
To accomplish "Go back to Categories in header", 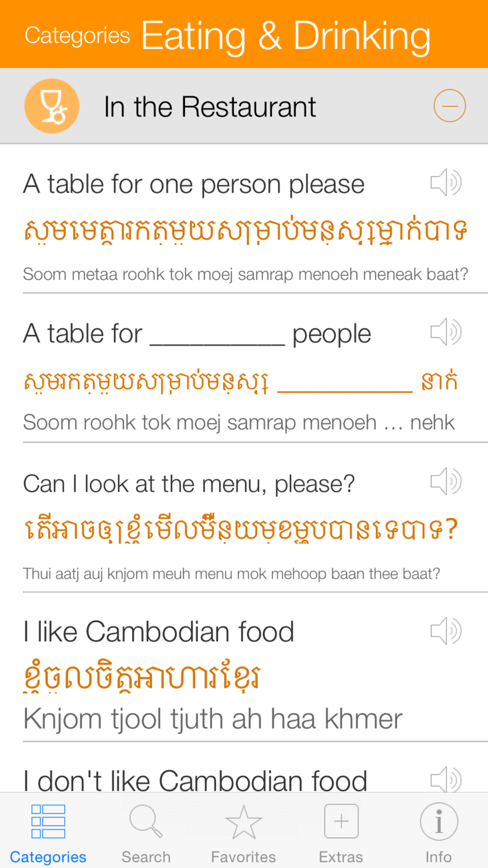I will click(x=77, y=36).
